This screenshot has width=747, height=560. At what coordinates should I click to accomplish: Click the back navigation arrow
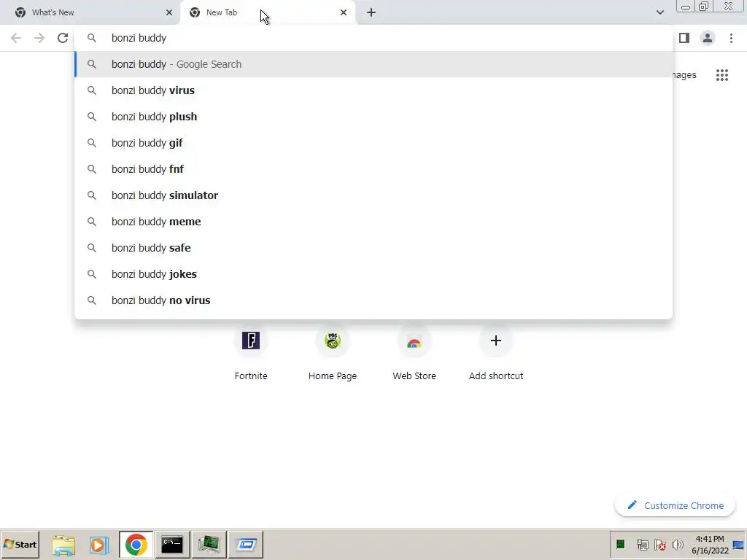pyautogui.click(x=16, y=38)
